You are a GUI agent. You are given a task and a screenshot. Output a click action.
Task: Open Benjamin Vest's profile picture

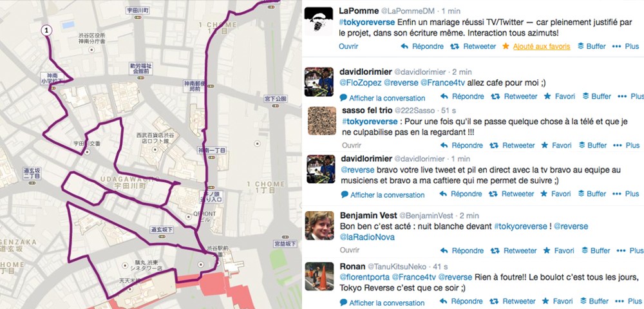(319, 225)
